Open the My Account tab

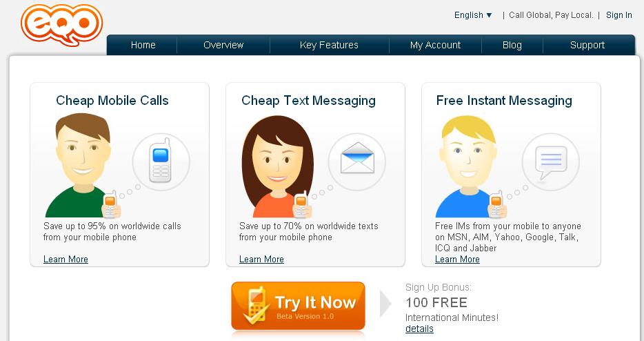click(435, 45)
